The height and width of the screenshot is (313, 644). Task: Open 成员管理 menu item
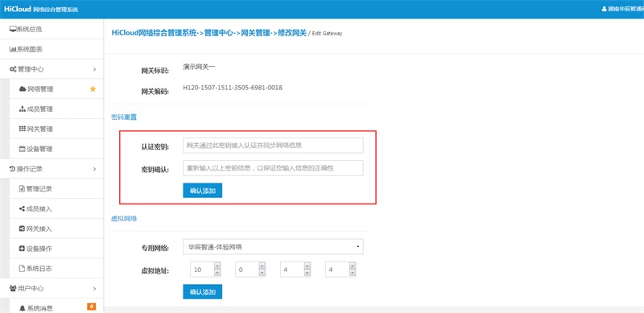(x=56, y=109)
